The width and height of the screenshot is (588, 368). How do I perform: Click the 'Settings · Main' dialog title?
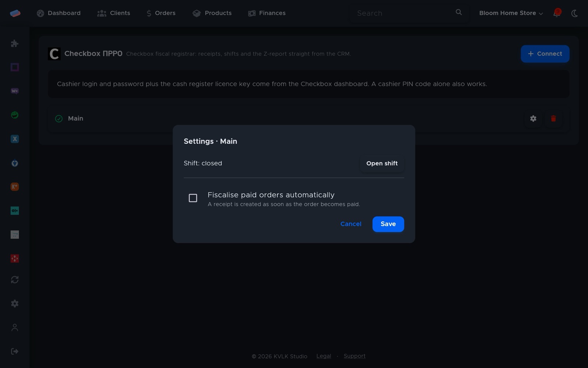pyautogui.click(x=210, y=141)
